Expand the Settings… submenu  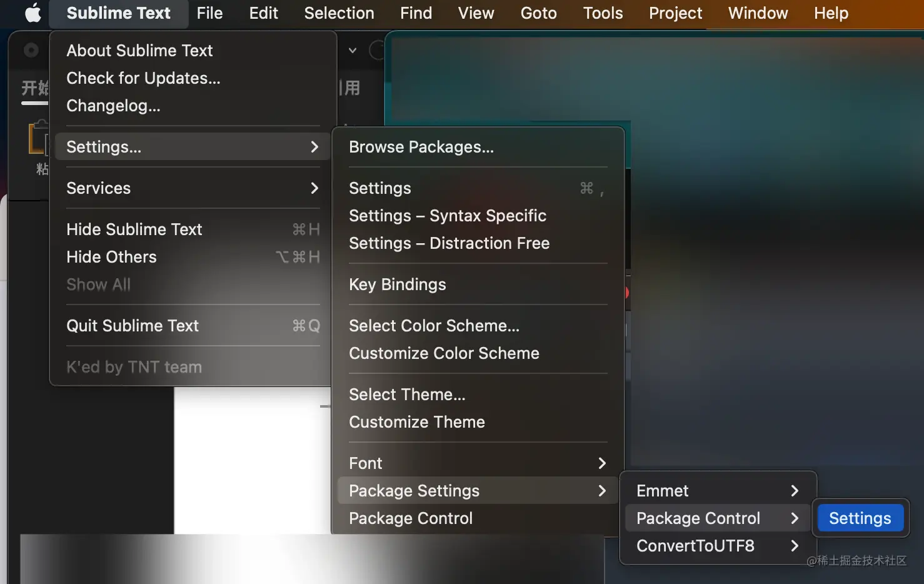click(193, 147)
